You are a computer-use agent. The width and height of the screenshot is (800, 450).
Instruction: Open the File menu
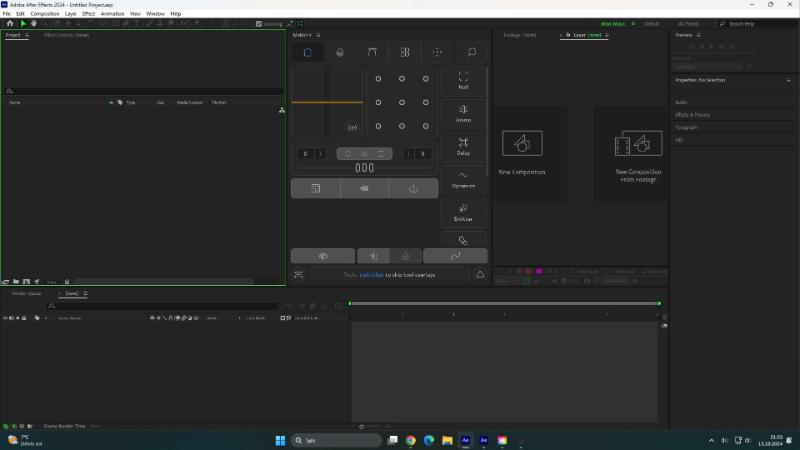(7, 14)
